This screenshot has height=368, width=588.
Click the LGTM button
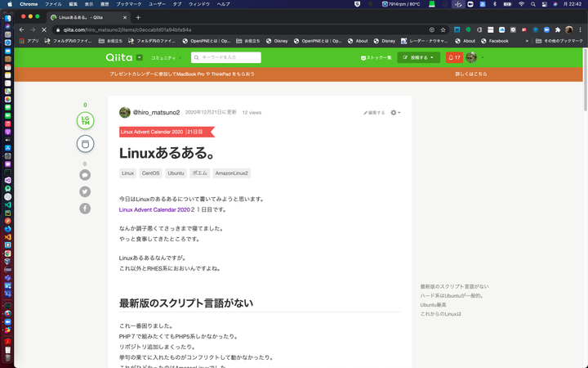point(85,120)
